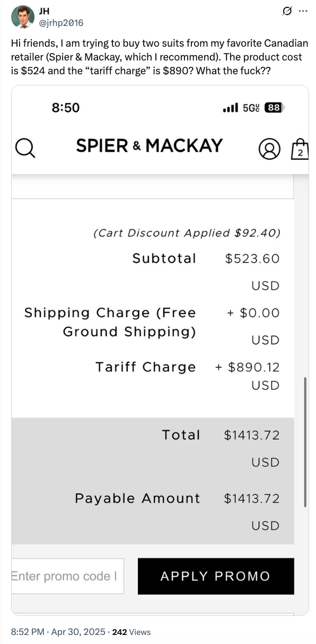
Task: Open the post options ellipsis menu
Action: [x=303, y=11]
